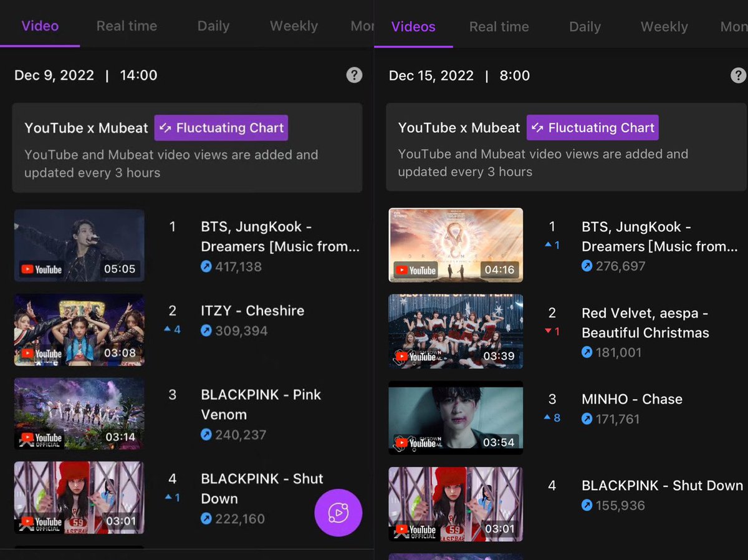
Task: Open right Shut Down thumbnail
Action: (456, 504)
